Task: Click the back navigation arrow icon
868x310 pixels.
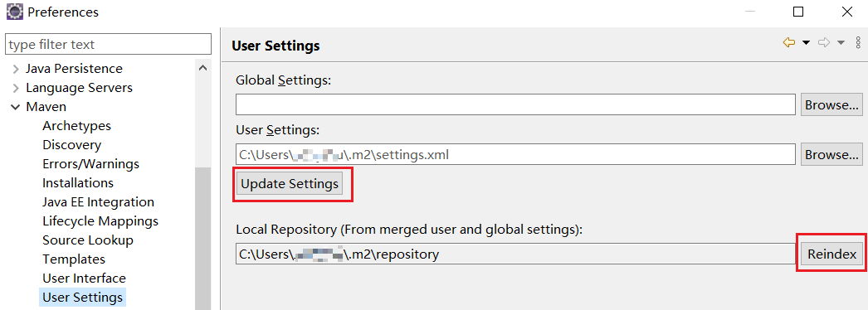Action: tap(789, 43)
